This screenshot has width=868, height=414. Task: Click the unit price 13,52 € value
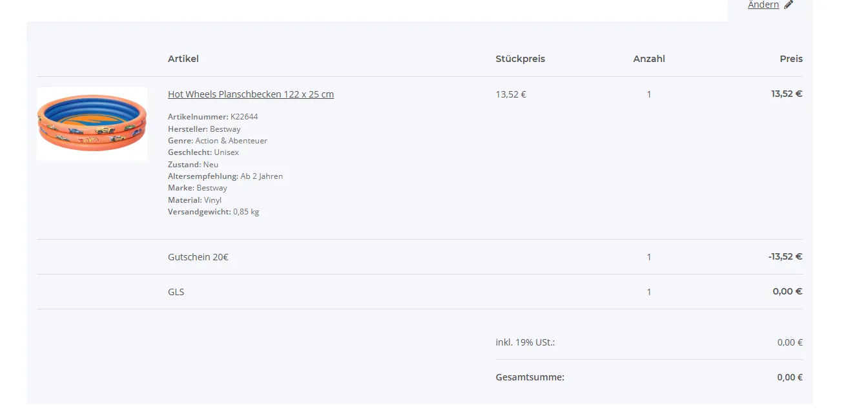coord(511,94)
